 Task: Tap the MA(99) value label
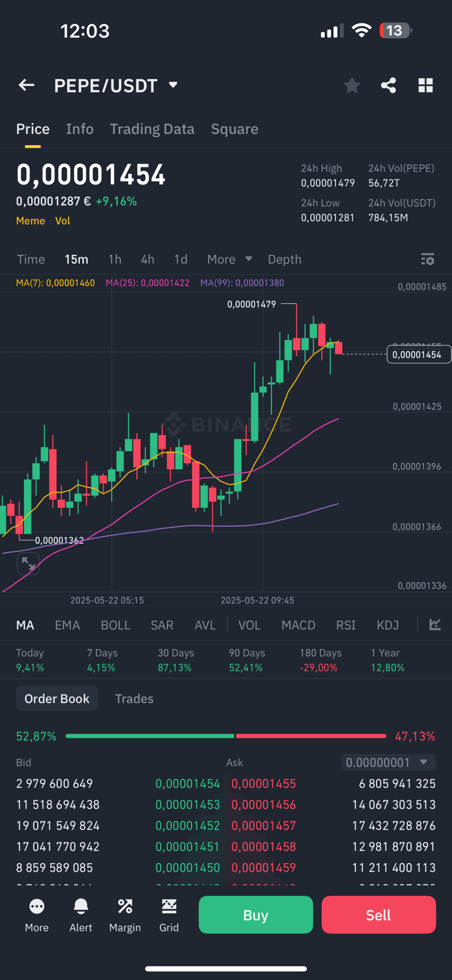[242, 283]
